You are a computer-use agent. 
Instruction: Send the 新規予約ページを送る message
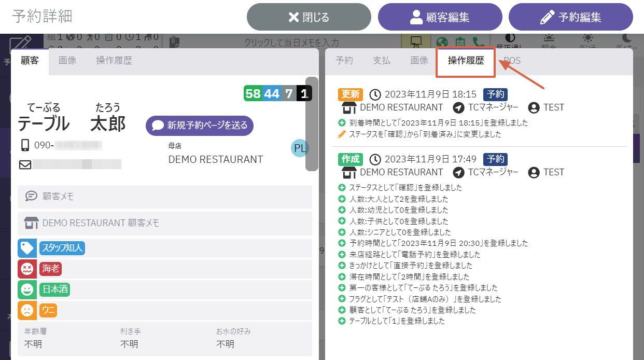200,126
